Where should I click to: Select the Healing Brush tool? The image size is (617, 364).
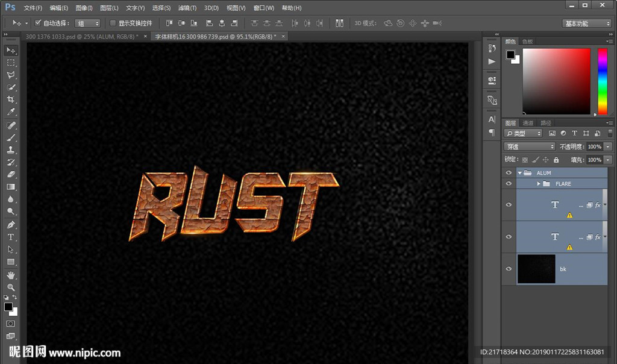[11, 125]
